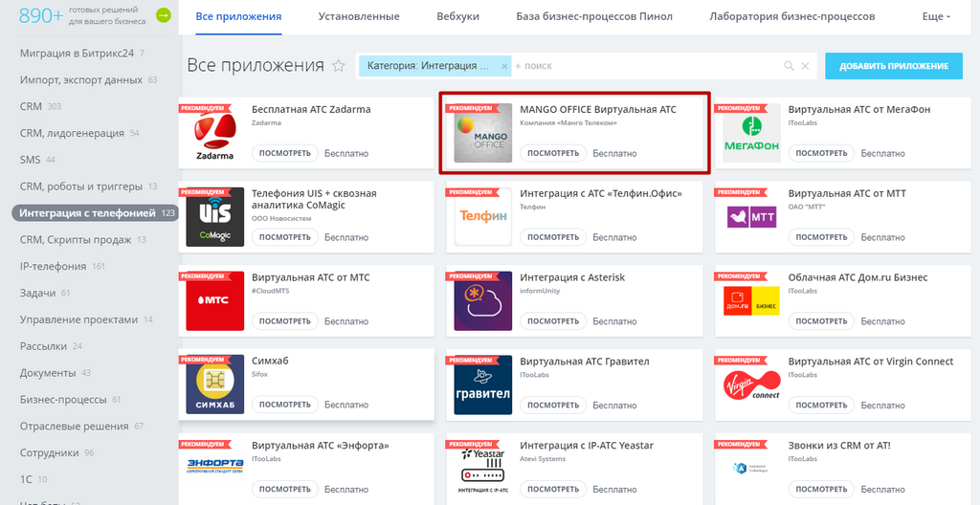
Task: Select CRM, Скрипты продаж category
Action: (82, 239)
